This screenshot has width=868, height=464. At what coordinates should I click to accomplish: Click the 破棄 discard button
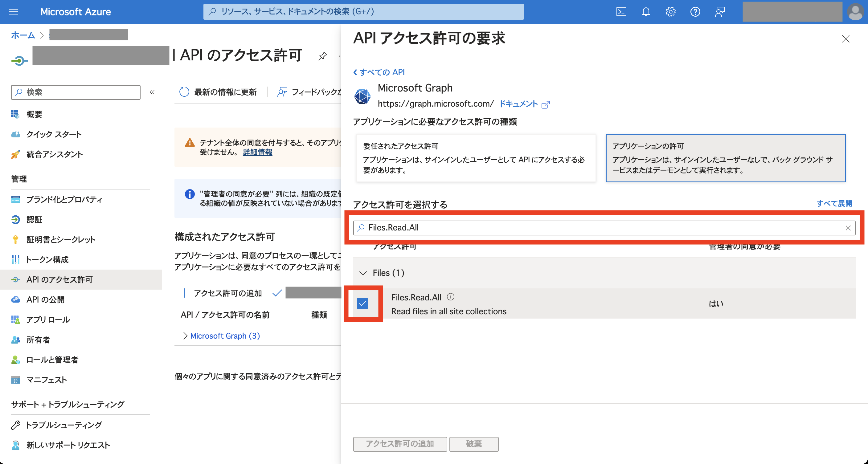(x=474, y=444)
